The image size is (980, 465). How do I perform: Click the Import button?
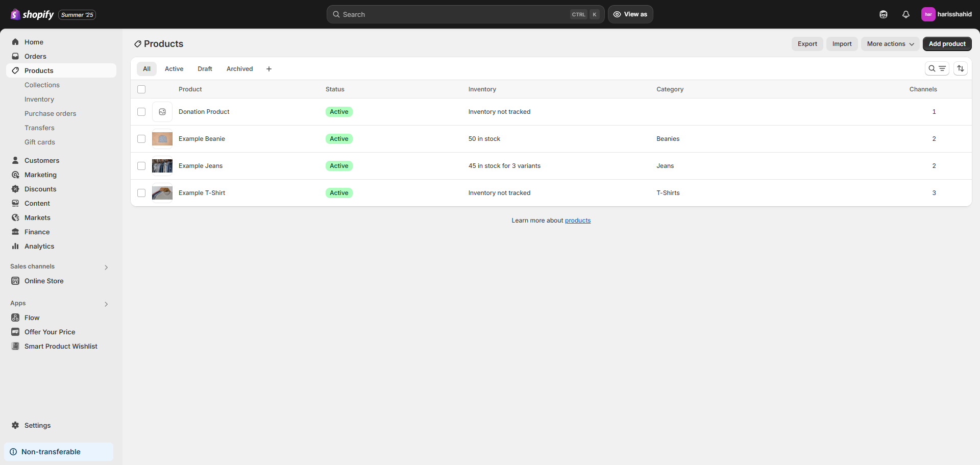(x=842, y=44)
